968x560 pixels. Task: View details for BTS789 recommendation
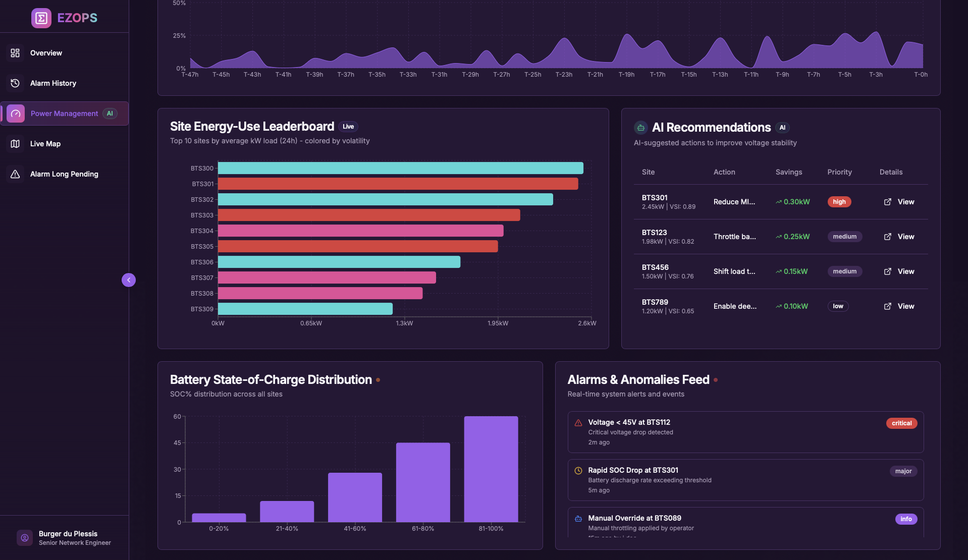coord(905,306)
